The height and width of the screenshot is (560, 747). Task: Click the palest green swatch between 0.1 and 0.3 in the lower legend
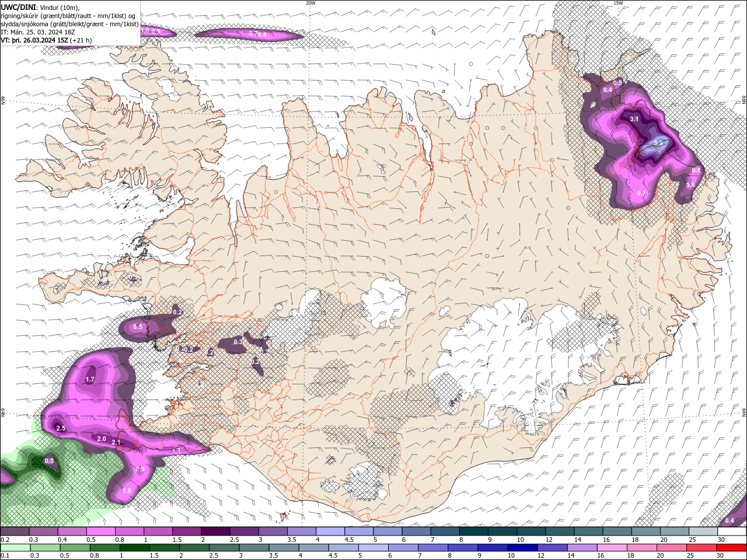pyautogui.click(x=15, y=548)
